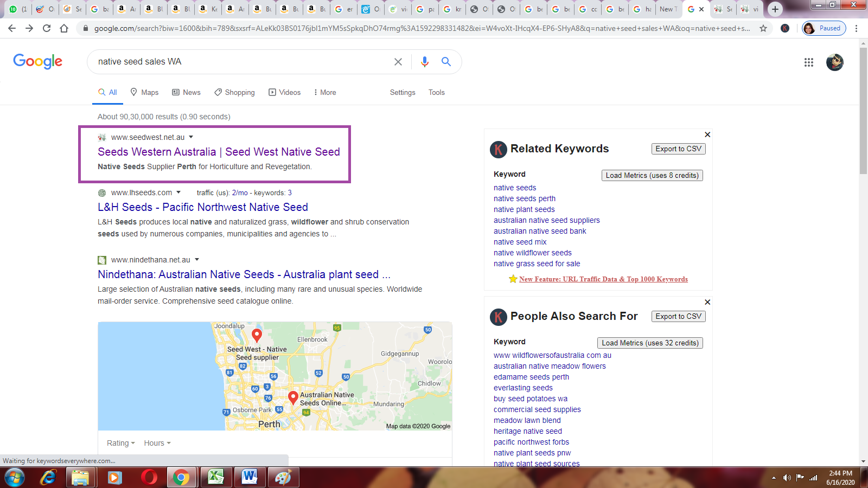868x488 pixels.
Task: Select the Seed West map pin
Action: point(257,335)
